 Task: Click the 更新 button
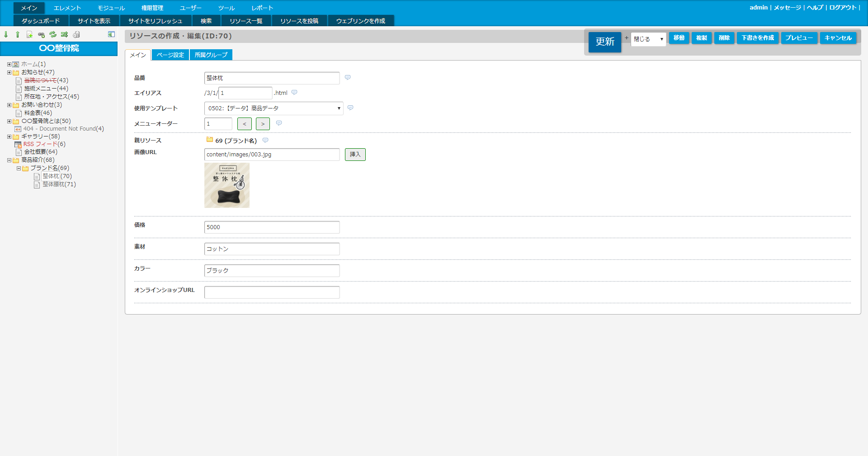point(604,42)
